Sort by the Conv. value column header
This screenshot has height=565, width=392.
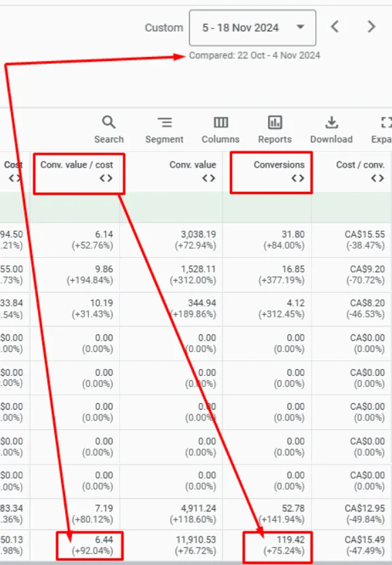click(x=193, y=165)
